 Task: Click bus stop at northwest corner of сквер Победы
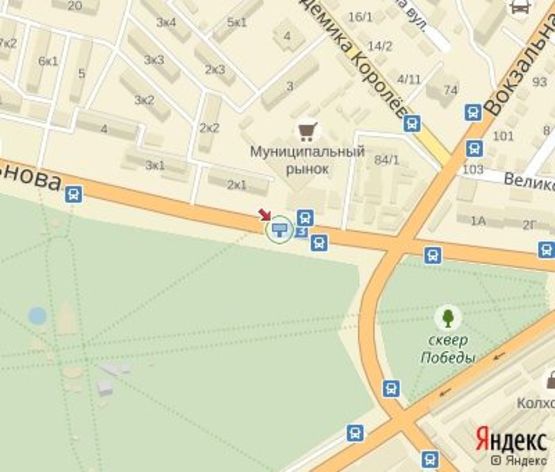pyautogui.click(x=433, y=255)
